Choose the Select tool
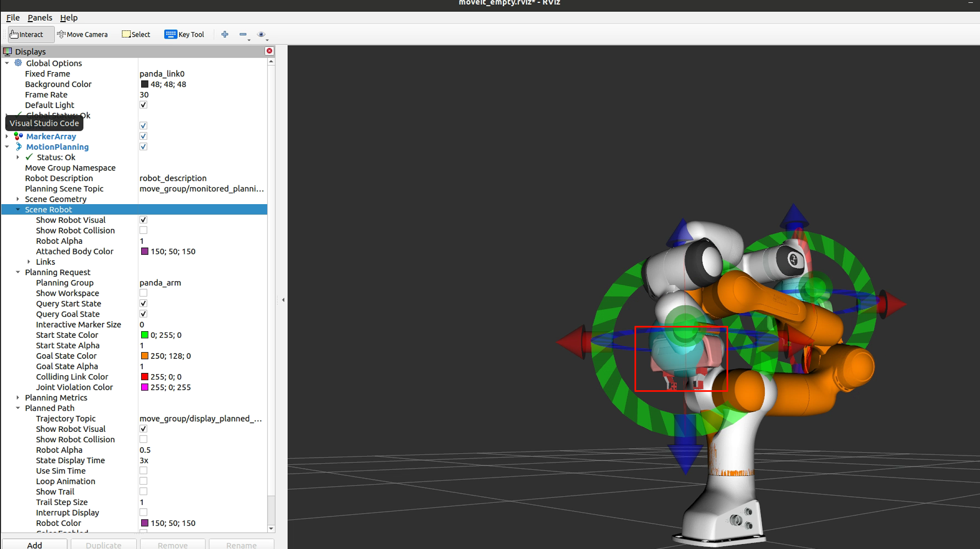 [x=136, y=34]
